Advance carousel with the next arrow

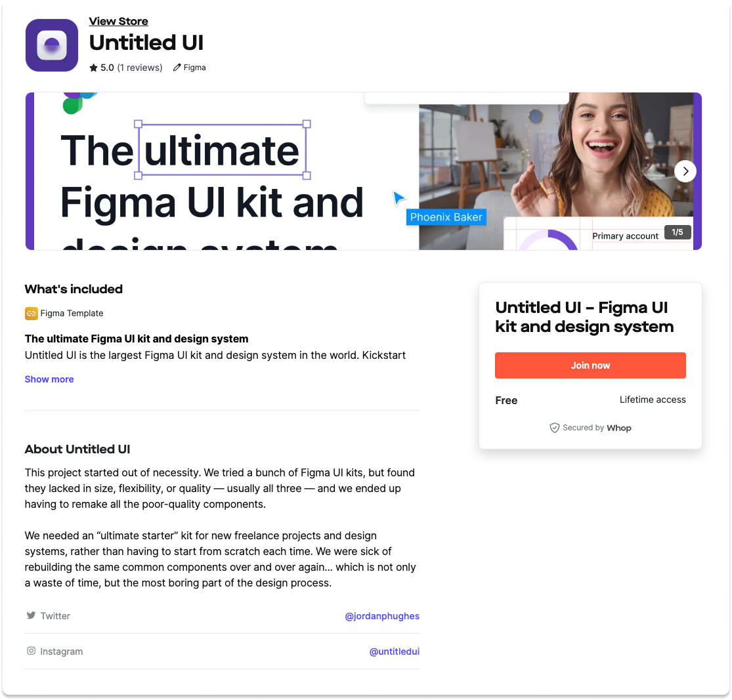point(685,171)
